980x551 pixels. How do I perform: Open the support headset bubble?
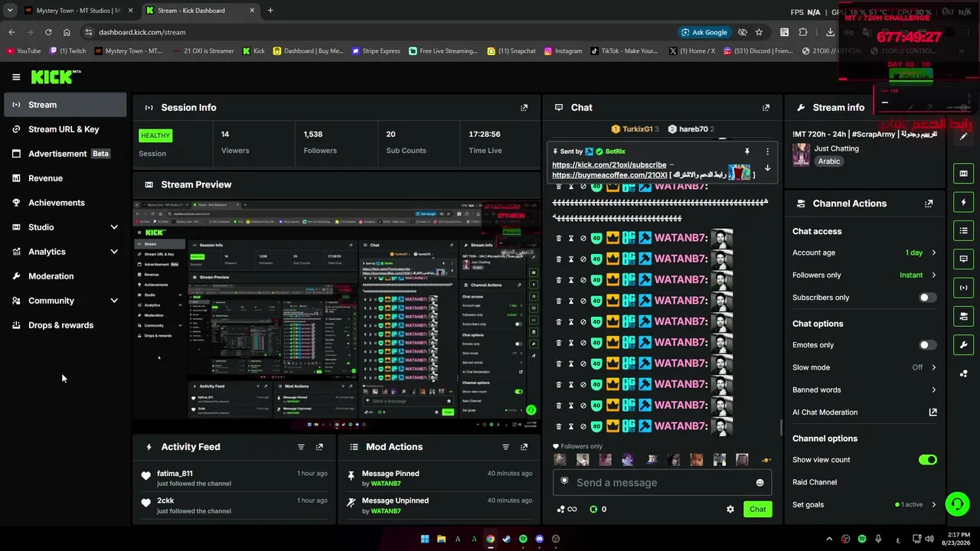click(x=957, y=504)
